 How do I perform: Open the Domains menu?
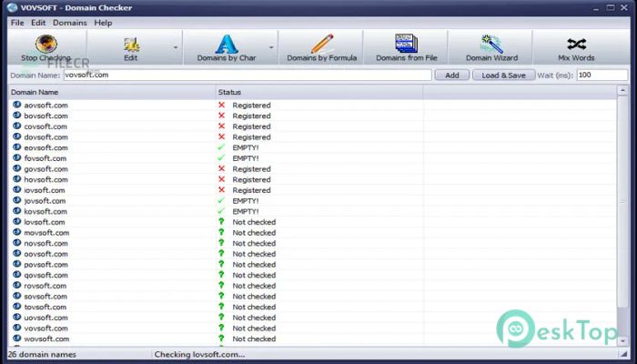70,23
